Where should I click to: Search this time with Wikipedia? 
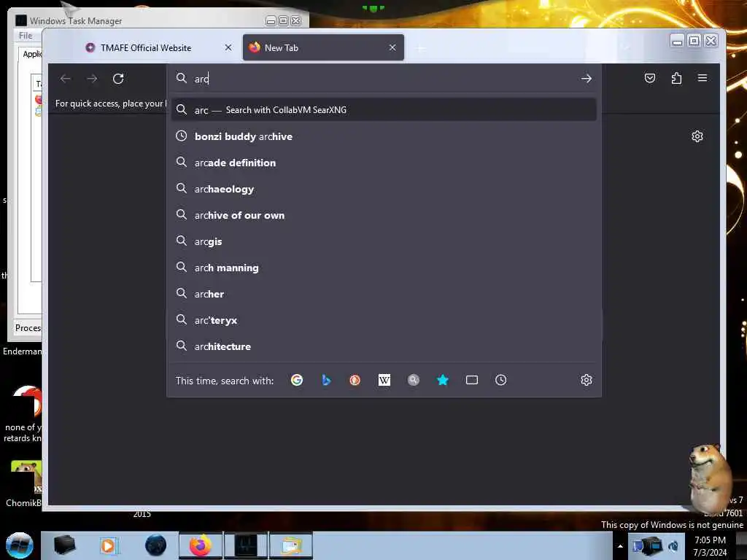384,380
